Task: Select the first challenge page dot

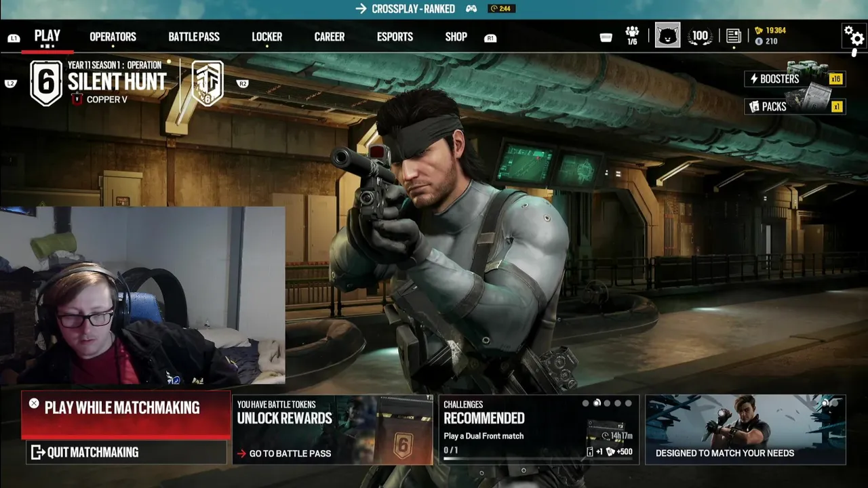Action: pyautogui.click(x=586, y=403)
